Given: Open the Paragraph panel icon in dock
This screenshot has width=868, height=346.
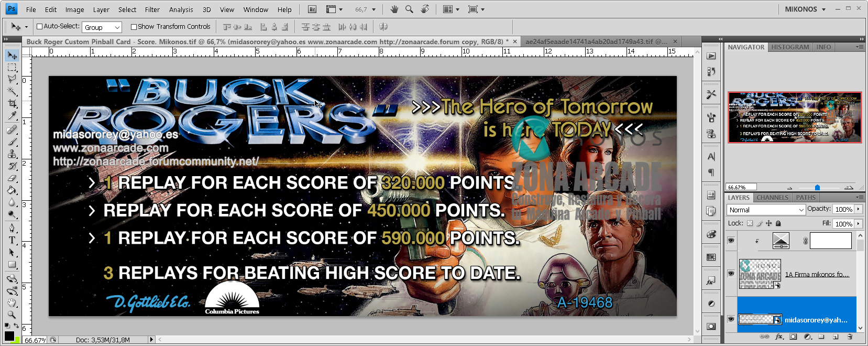Looking at the screenshot, I should (x=711, y=172).
